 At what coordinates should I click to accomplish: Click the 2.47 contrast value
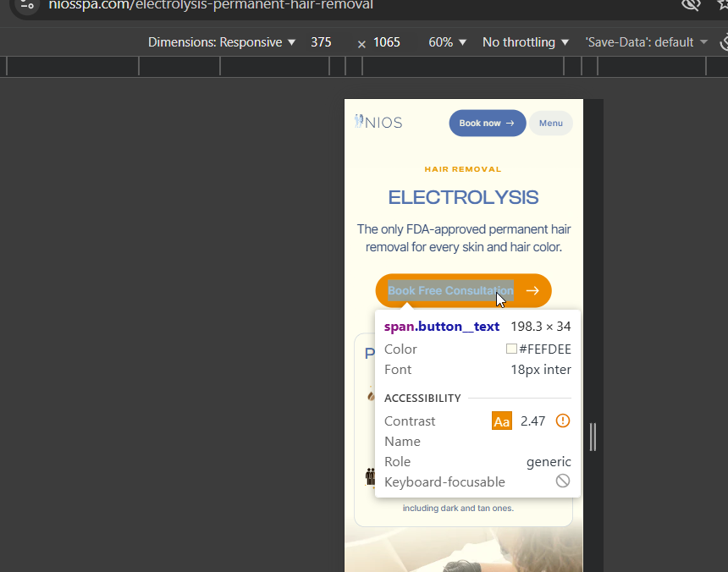pos(532,421)
